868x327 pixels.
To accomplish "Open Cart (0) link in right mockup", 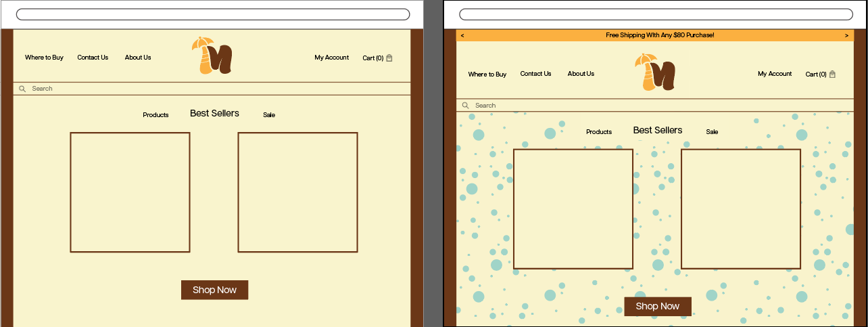I will point(816,74).
